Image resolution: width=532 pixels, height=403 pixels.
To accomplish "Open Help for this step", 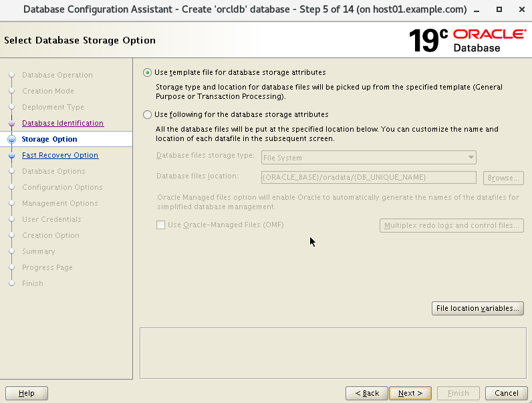I will coord(27,393).
